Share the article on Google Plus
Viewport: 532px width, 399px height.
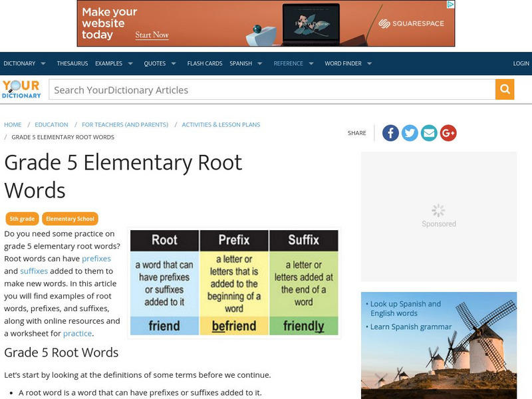point(448,132)
